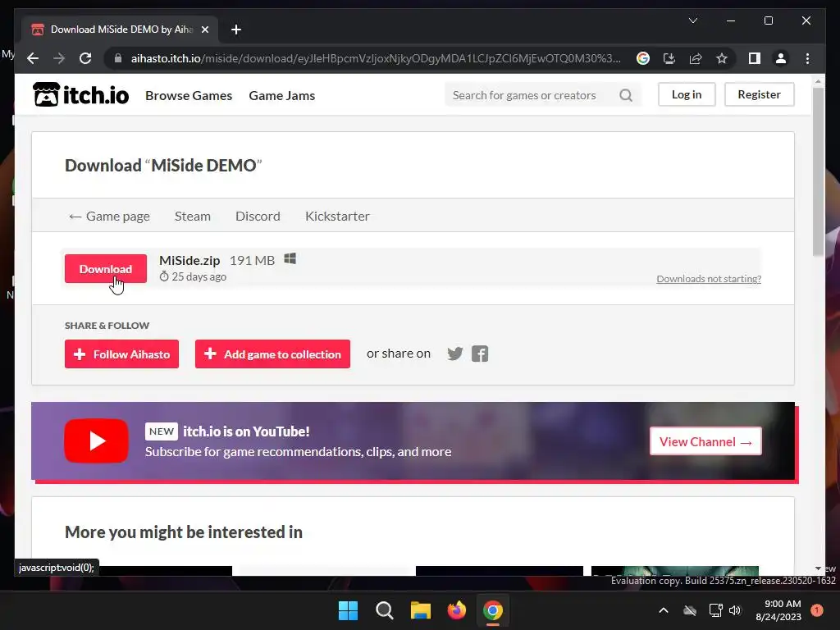The width and height of the screenshot is (840, 630).
Task: Click the page vertical scrollbar thumb
Action: pos(818,171)
